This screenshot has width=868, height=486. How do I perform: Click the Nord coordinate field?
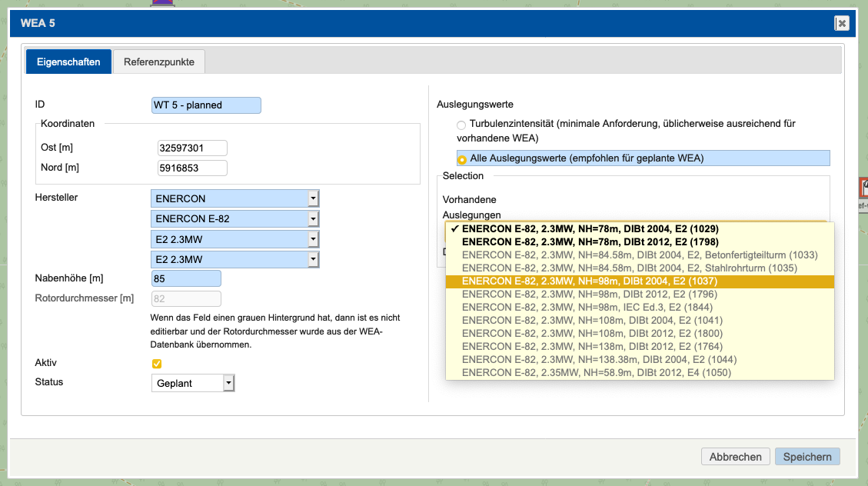coord(192,168)
